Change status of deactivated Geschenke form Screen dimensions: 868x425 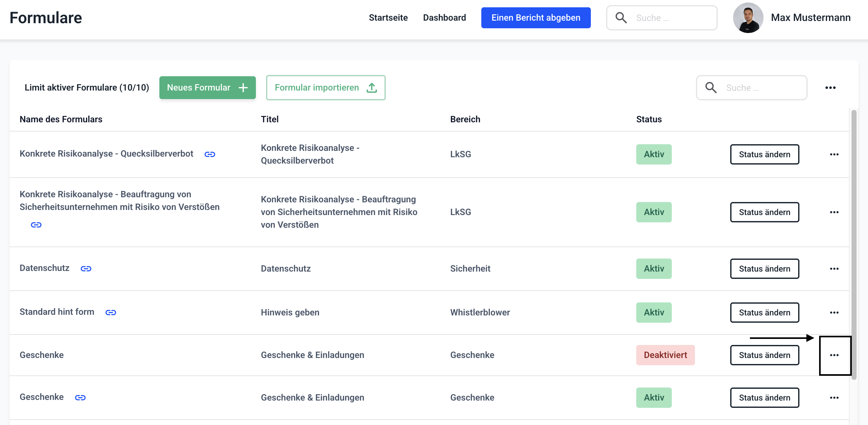coord(764,355)
